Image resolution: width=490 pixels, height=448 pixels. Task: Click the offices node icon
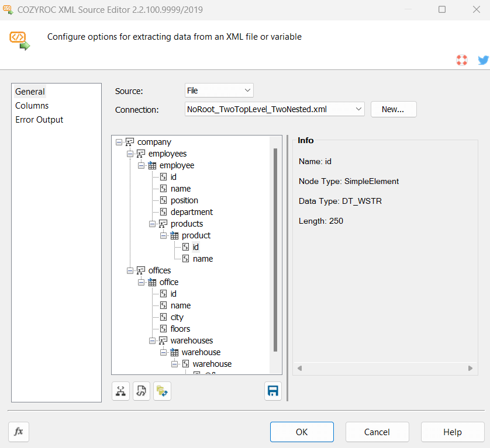click(141, 270)
